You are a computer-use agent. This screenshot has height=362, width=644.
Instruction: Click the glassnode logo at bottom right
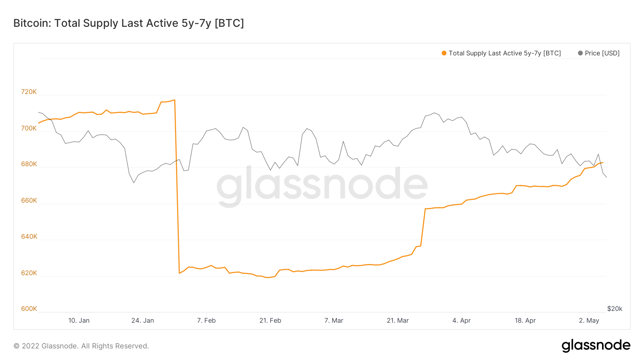point(596,346)
